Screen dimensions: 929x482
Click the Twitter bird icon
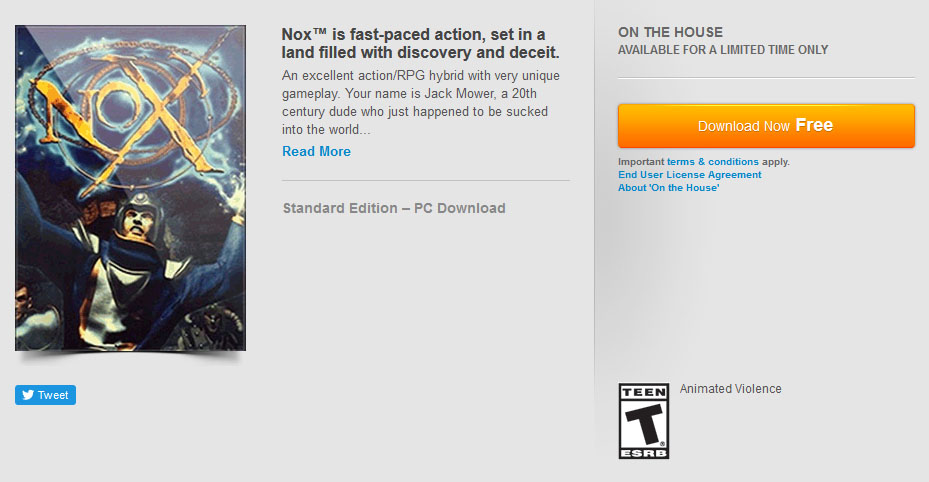coord(26,395)
